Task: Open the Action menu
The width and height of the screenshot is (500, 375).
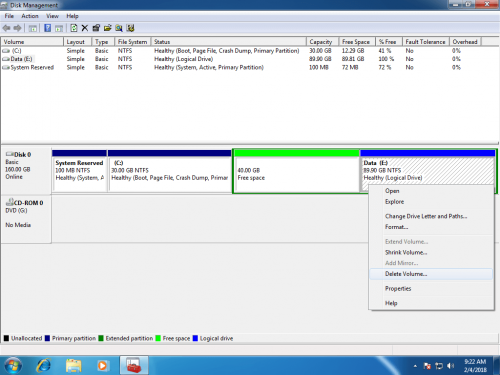Action: tap(30, 16)
